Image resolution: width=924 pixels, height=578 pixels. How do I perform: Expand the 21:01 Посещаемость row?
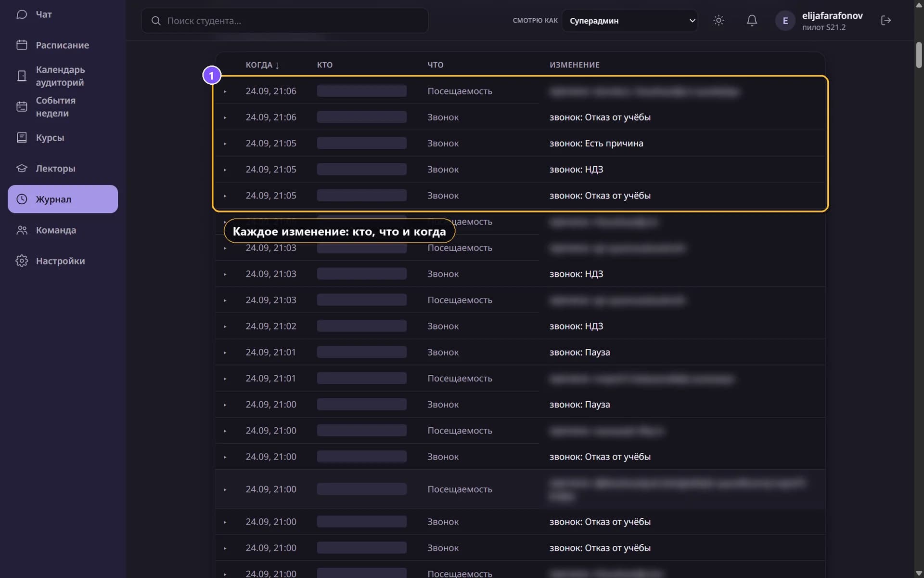click(x=225, y=379)
